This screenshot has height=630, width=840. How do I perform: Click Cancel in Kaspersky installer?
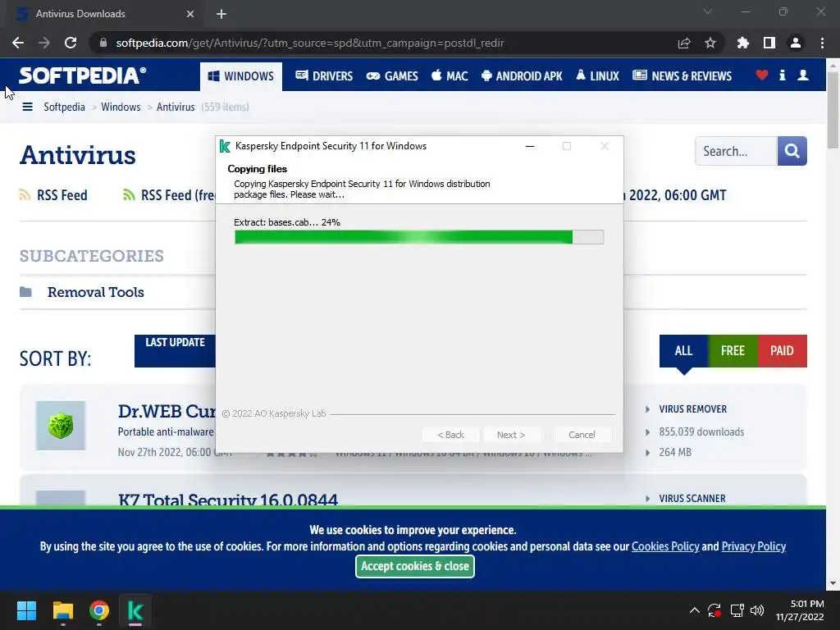click(x=582, y=435)
